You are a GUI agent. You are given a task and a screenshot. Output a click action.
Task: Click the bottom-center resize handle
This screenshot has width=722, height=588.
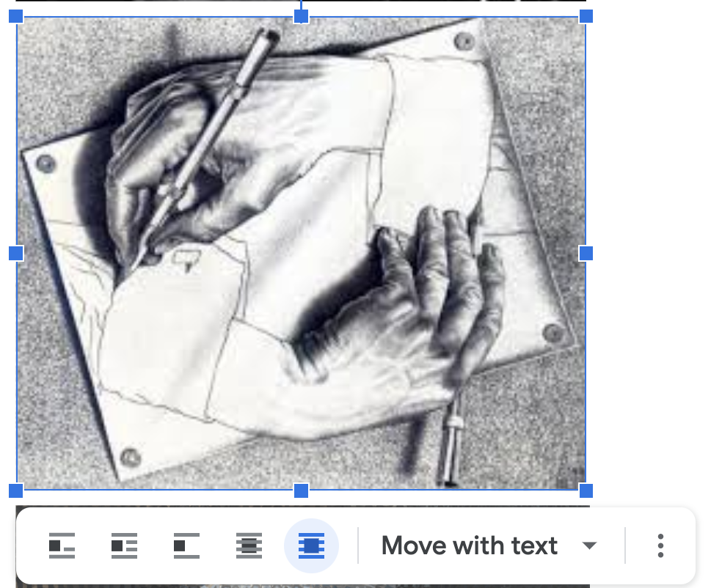pos(301,490)
